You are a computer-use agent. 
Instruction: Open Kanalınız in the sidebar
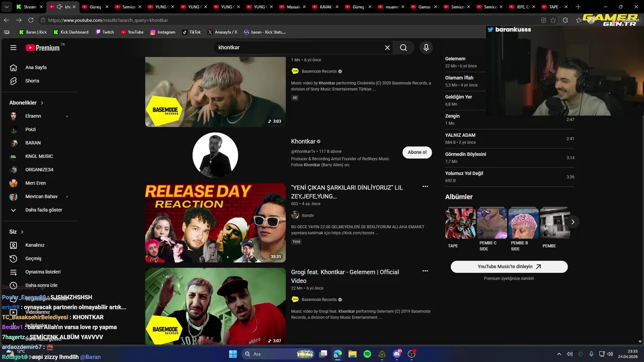[35, 245]
